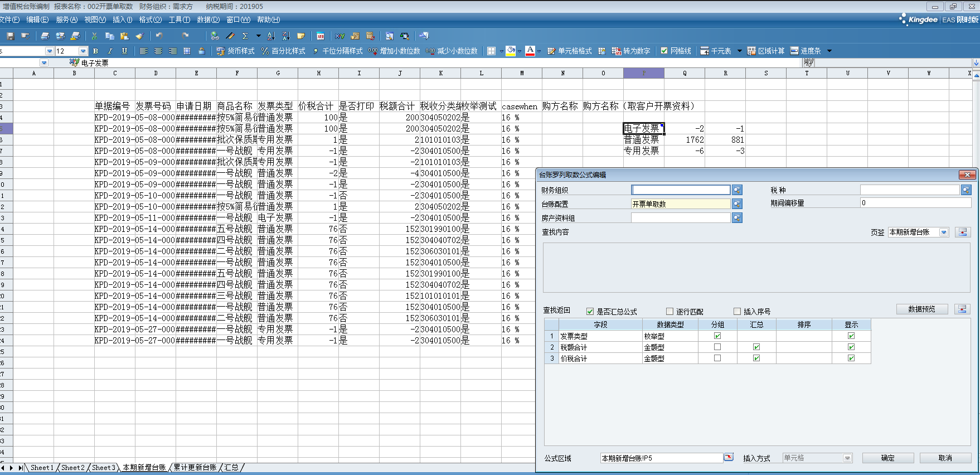The image size is (980, 475).
Task: Align cell text right
Action: point(173,51)
